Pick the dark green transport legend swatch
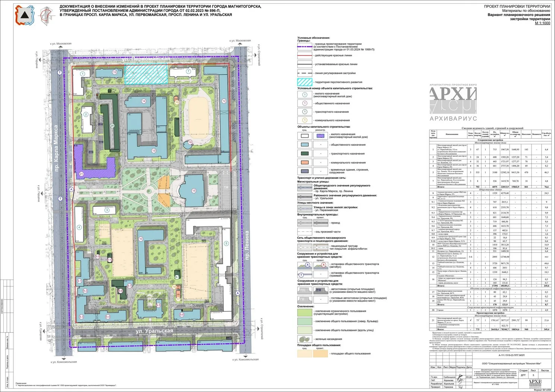555x392 pixels. 305,154
